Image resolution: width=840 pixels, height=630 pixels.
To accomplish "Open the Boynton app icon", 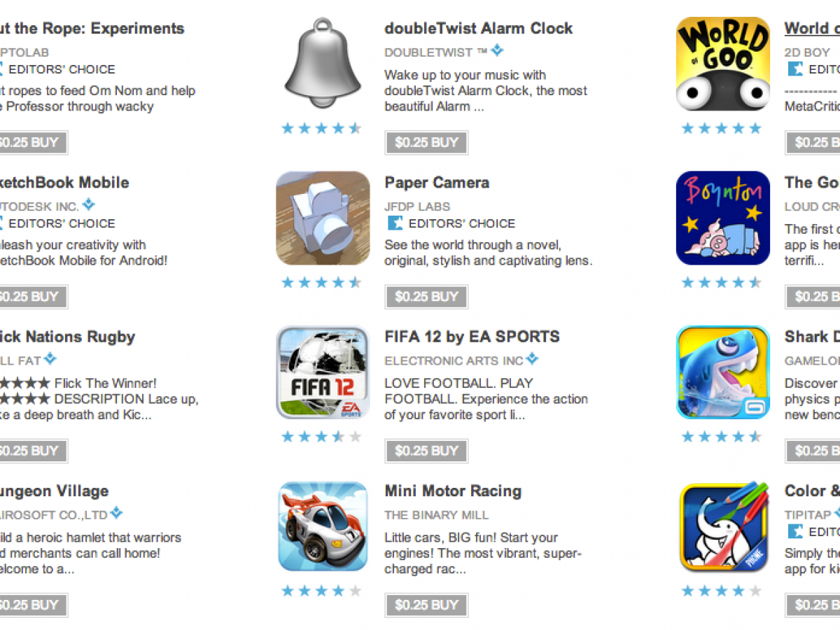I will (x=723, y=218).
